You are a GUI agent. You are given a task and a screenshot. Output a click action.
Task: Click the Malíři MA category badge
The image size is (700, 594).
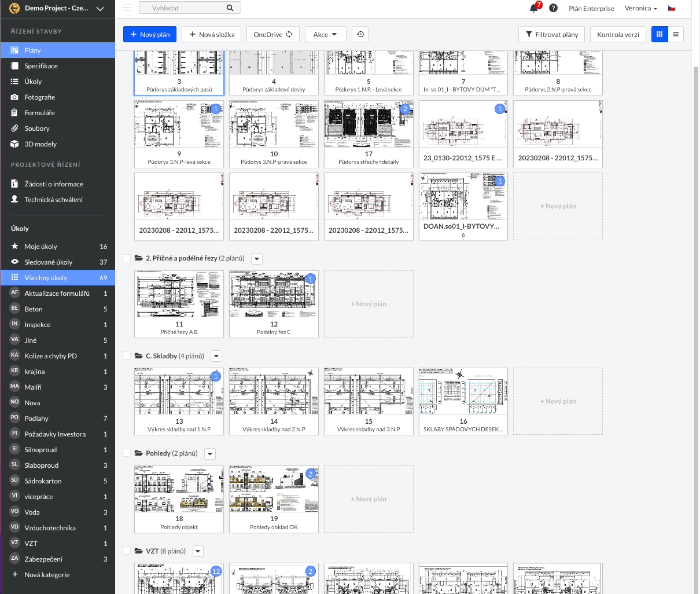tap(14, 386)
